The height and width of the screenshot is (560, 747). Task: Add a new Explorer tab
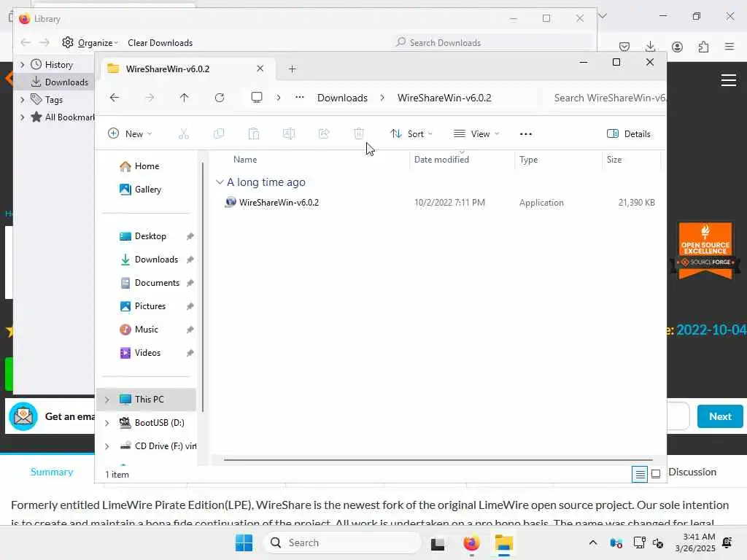[x=293, y=69]
